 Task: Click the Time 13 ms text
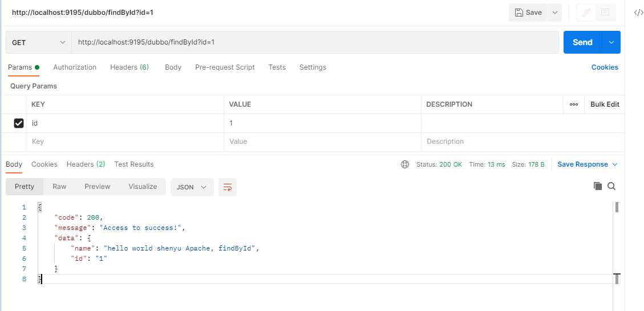(x=487, y=164)
